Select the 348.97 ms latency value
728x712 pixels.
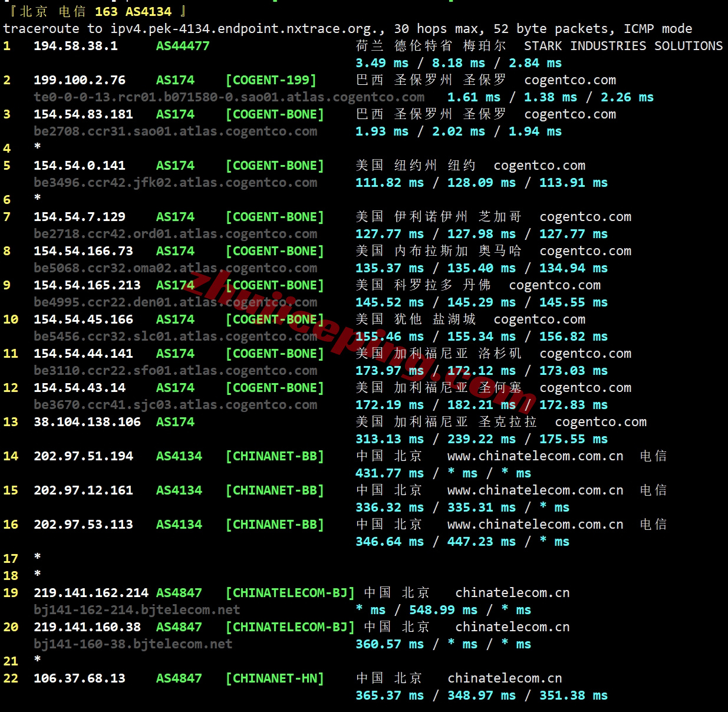[482, 695]
